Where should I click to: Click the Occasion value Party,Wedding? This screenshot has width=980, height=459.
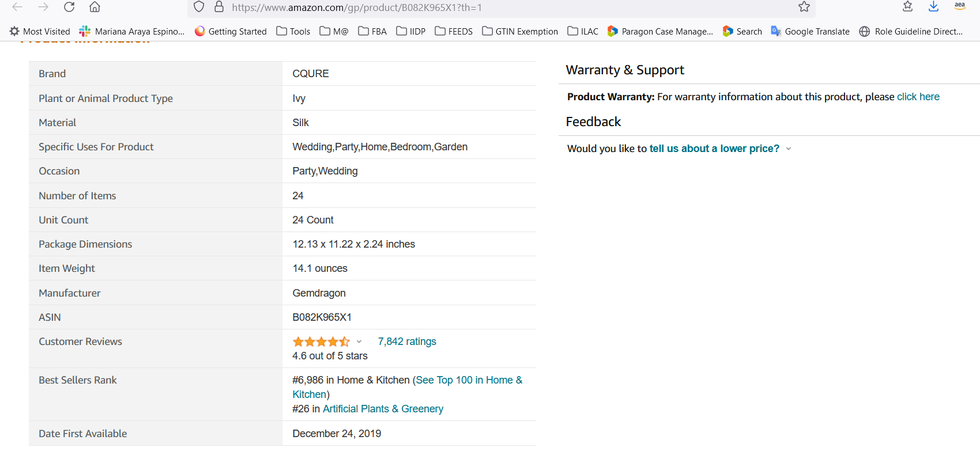[x=325, y=171]
